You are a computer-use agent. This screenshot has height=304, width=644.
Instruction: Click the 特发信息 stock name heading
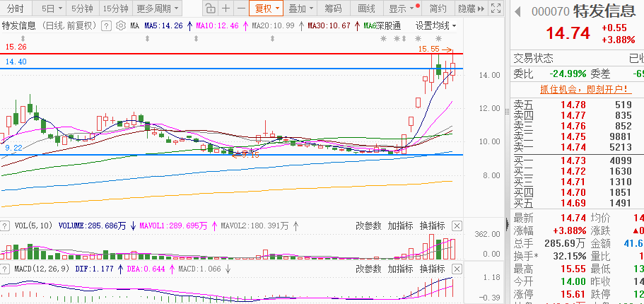[x=604, y=11]
